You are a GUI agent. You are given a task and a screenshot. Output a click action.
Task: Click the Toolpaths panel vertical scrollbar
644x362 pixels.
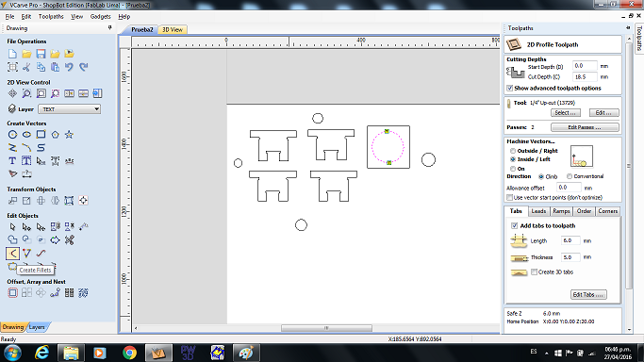click(x=629, y=166)
